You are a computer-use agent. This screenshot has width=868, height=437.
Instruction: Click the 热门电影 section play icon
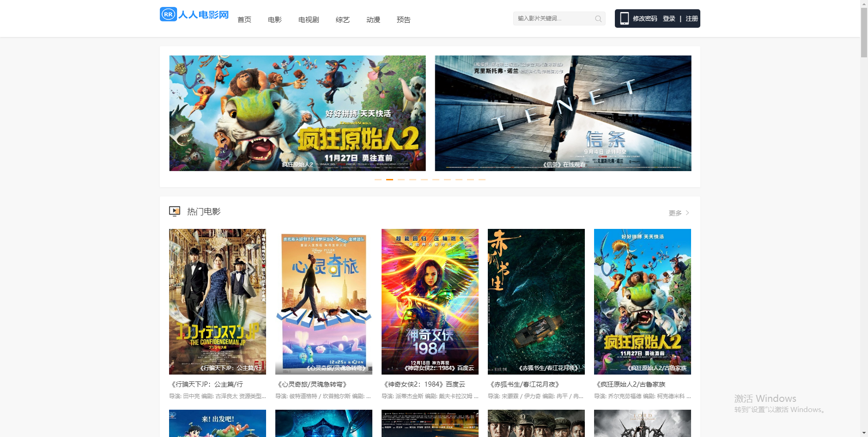coord(175,211)
